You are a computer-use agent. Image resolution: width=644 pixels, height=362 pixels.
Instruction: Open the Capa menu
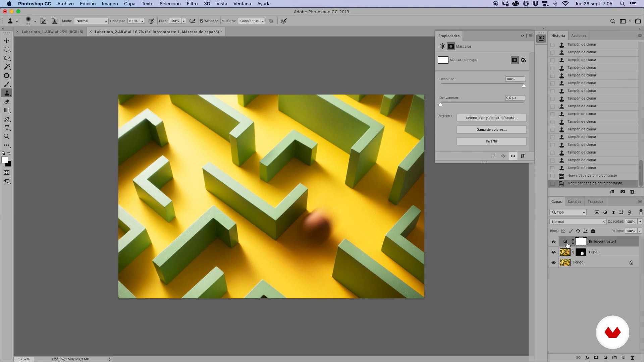click(x=129, y=4)
